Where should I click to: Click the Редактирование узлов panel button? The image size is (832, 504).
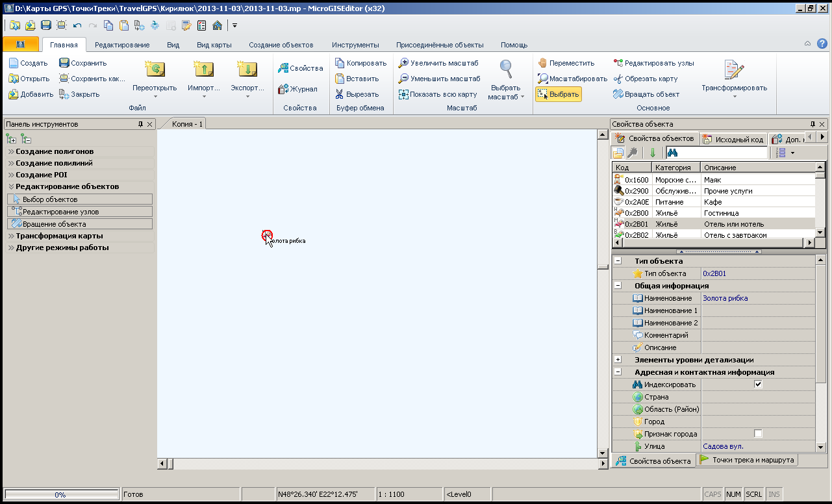80,212
